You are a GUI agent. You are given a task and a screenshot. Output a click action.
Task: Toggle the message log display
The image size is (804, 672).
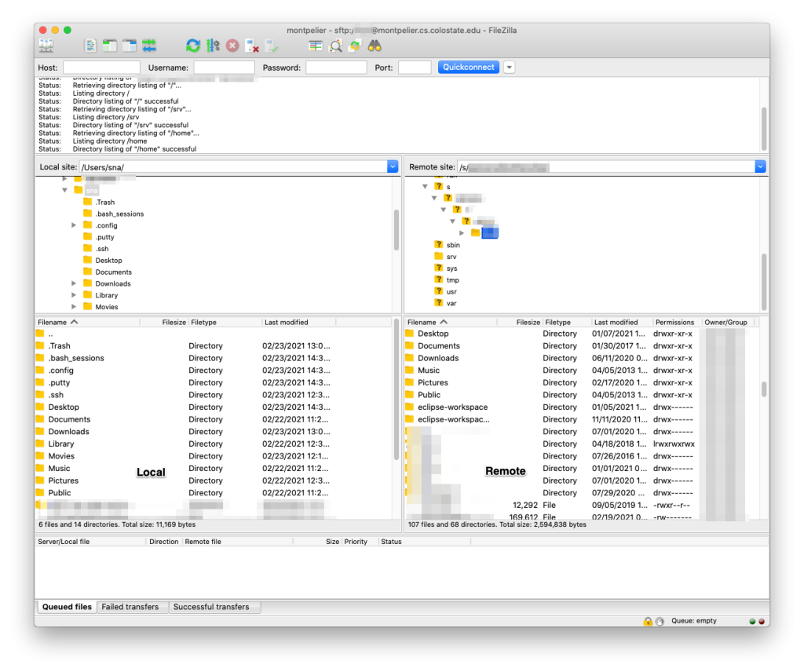[x=90, y=46]
